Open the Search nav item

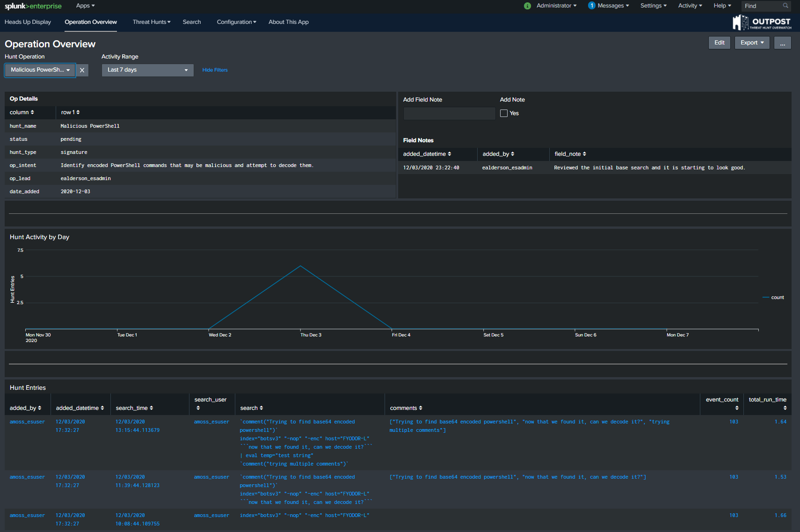coord(192,22)
